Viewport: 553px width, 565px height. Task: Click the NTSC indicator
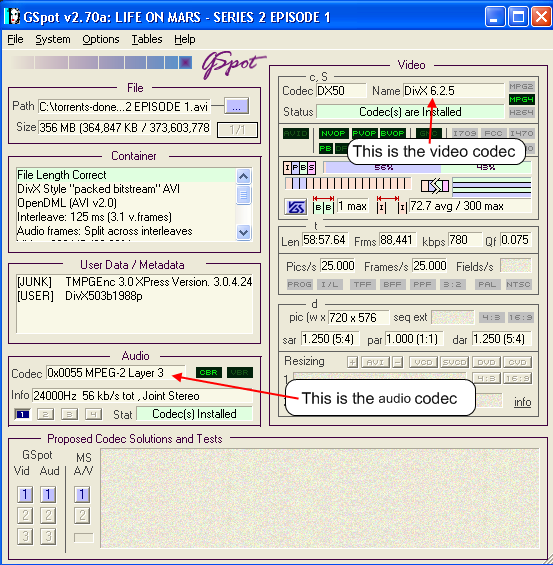pyautogui.click(x=518, y=285)
